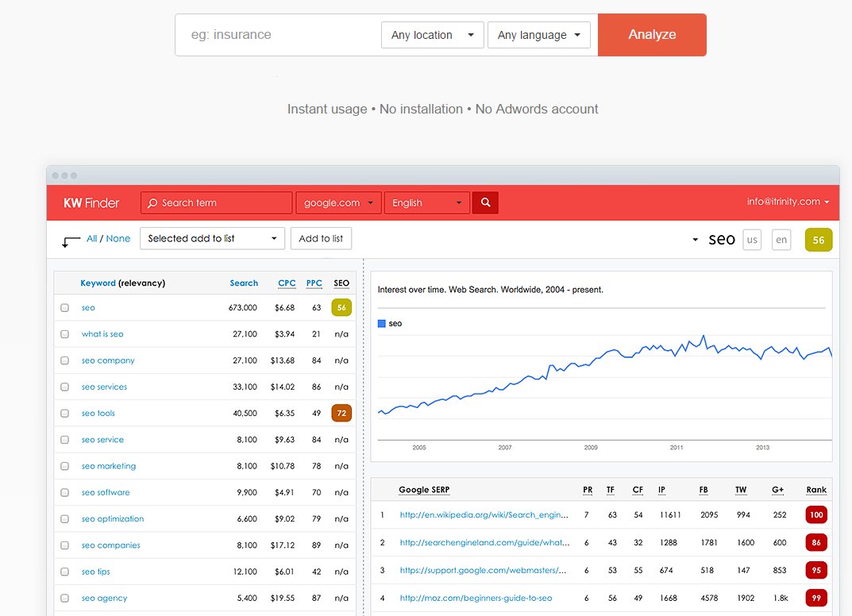Sort by the CPC column header
This screenshot has width=852, height=616.
[x=287, y=283]
